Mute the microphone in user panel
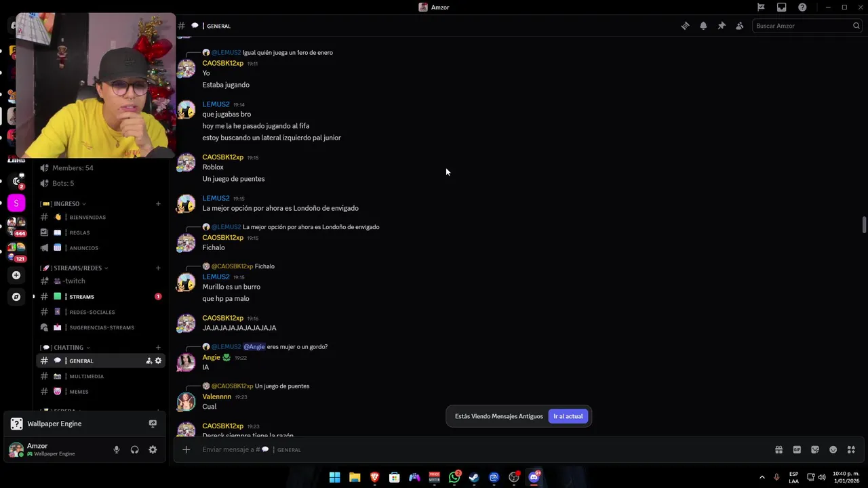 coord(117,449)
